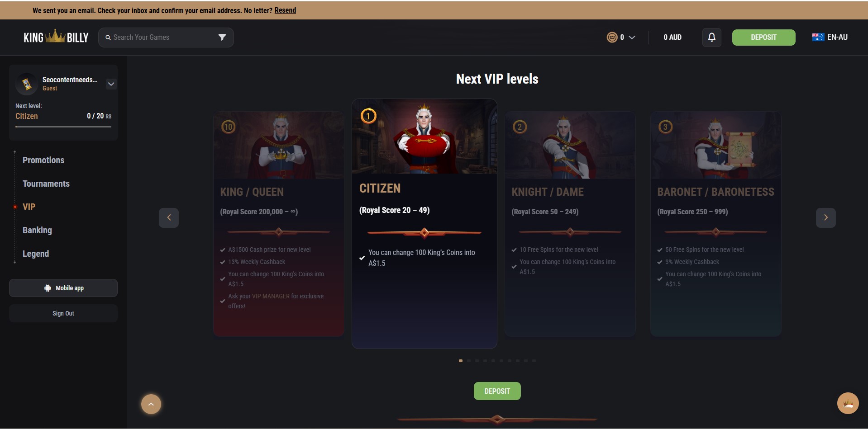The image size is (868, 429).
Task: Open the EN-AU language selector
Action: point(830,37)
